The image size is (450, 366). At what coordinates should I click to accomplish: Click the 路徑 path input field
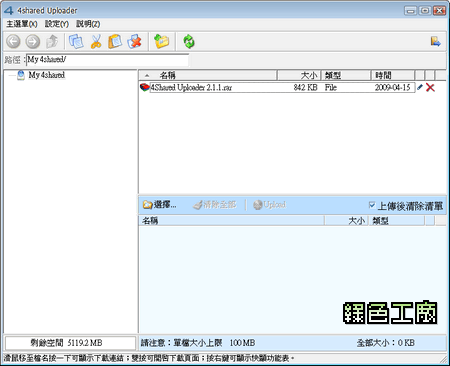[x=107, y=60]
